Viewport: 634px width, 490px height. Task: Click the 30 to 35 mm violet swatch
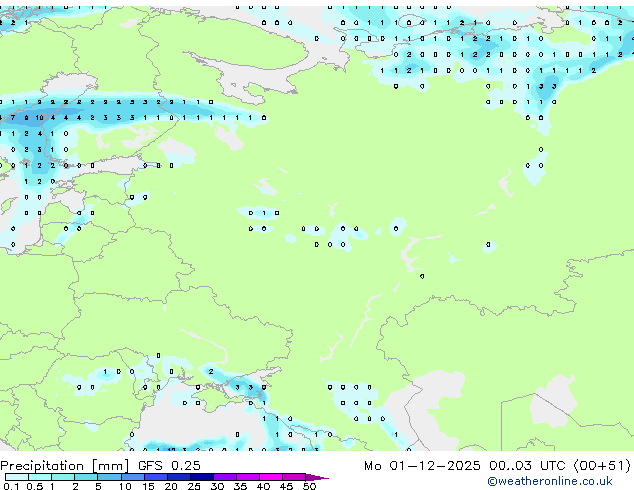click(x=224, y=477)
